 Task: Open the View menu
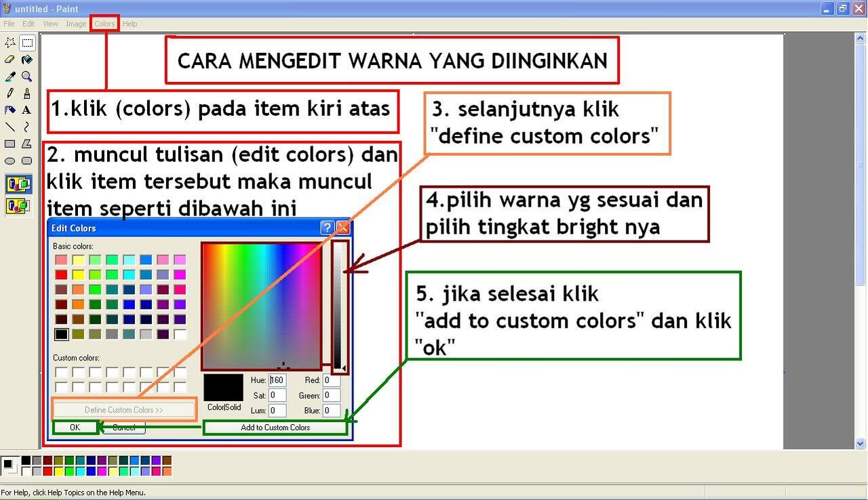point(50,24)
